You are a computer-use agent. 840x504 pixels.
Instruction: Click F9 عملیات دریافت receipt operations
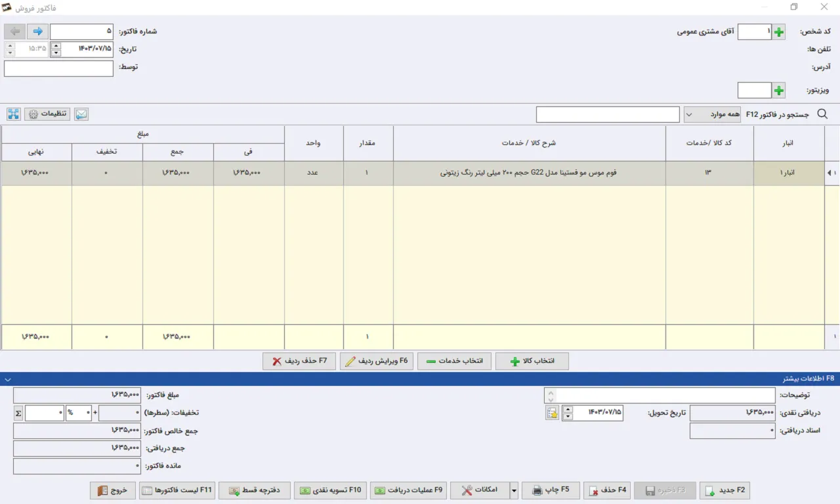[x=408, y=490]
